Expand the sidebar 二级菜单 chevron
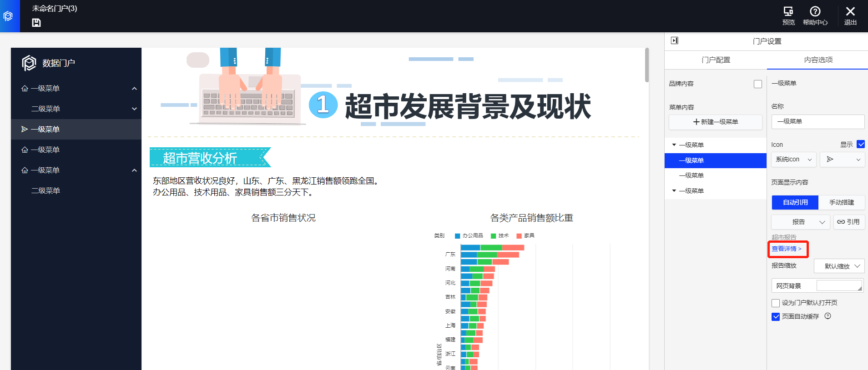Image resolution: width=868 pixels, height=370 pixels. click(x=134, y=109)
